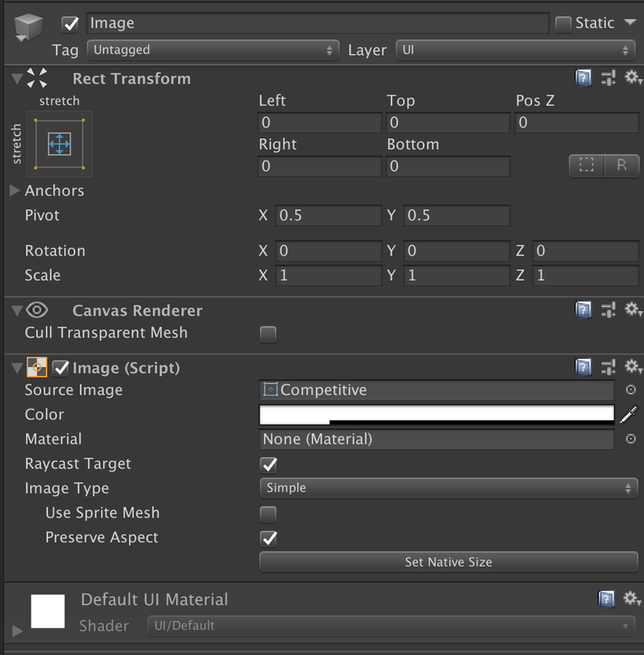The height and width of the screenshot is (655, 644).
Task: Click the Pos Z field
Action: click(577, 122)
